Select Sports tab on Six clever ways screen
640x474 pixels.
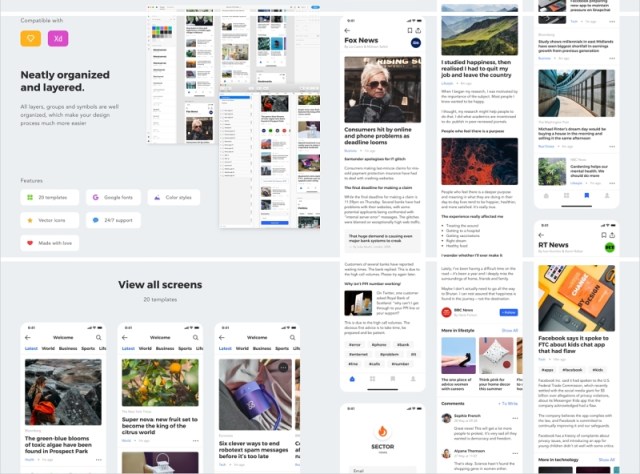(x=282, y=349)
